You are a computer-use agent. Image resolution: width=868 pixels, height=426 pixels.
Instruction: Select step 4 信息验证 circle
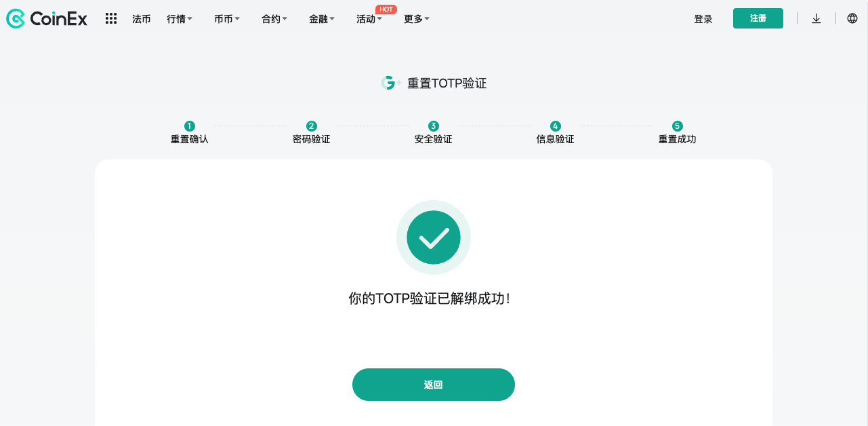coord(556,126)
